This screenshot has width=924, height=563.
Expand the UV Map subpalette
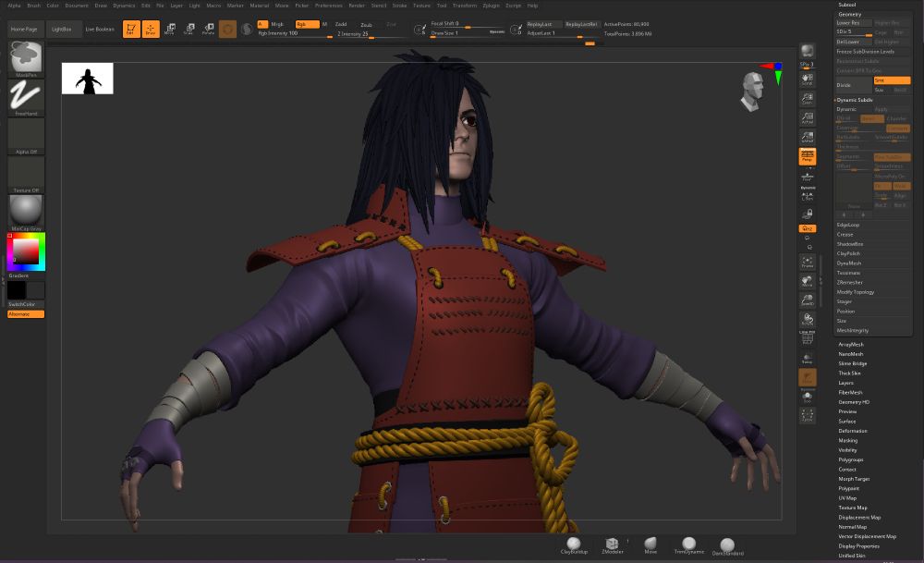click(847, 498)
